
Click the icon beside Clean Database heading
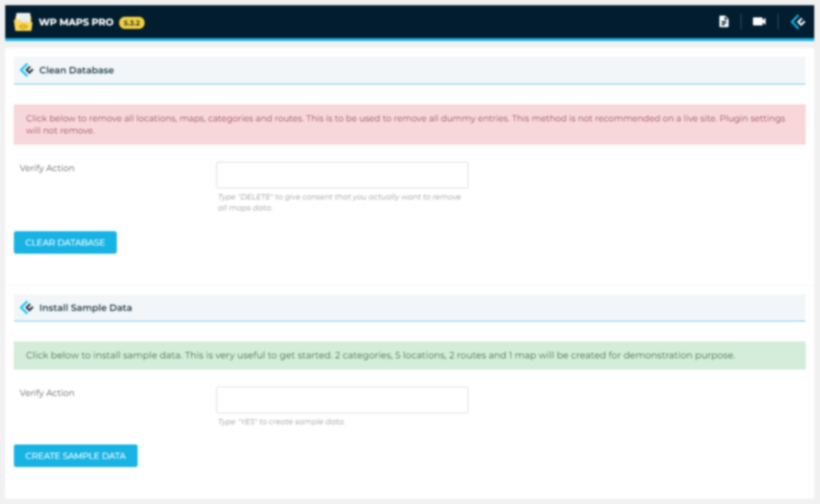27,70
